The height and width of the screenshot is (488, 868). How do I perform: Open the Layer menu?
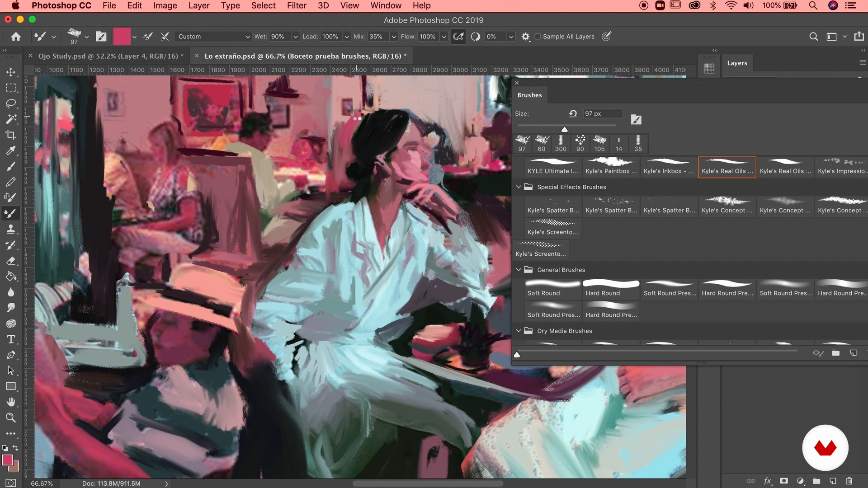tap(199, 5)
